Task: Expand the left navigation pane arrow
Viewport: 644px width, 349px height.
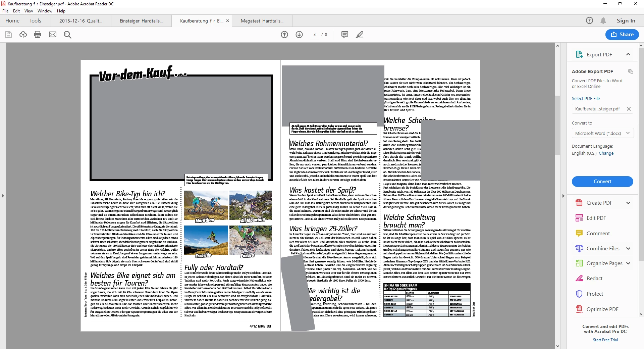Action: coord(3,196)
